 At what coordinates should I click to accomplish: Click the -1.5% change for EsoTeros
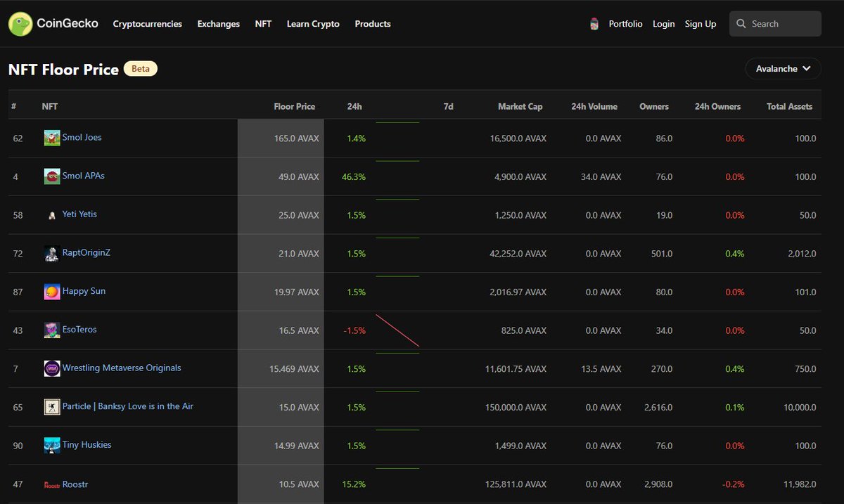pos(354,330)
